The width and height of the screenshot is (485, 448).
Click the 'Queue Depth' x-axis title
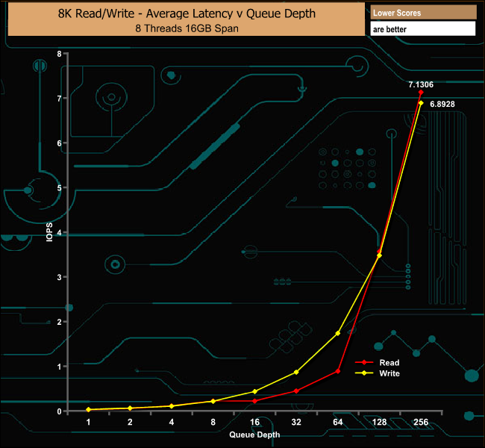tap(254, 435)
